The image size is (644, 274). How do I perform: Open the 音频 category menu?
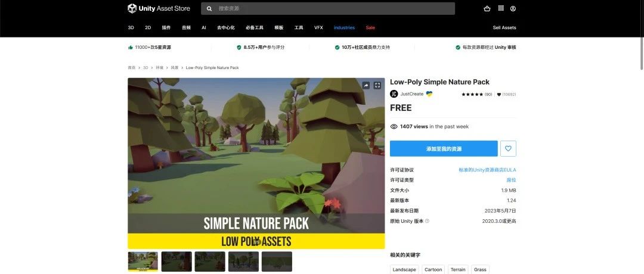pyautogui.click(x=186, y=27)
